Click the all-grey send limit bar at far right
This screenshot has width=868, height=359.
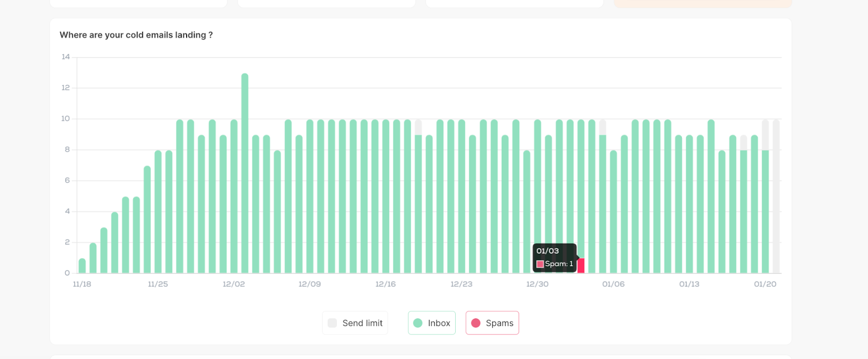pos(776,195)
